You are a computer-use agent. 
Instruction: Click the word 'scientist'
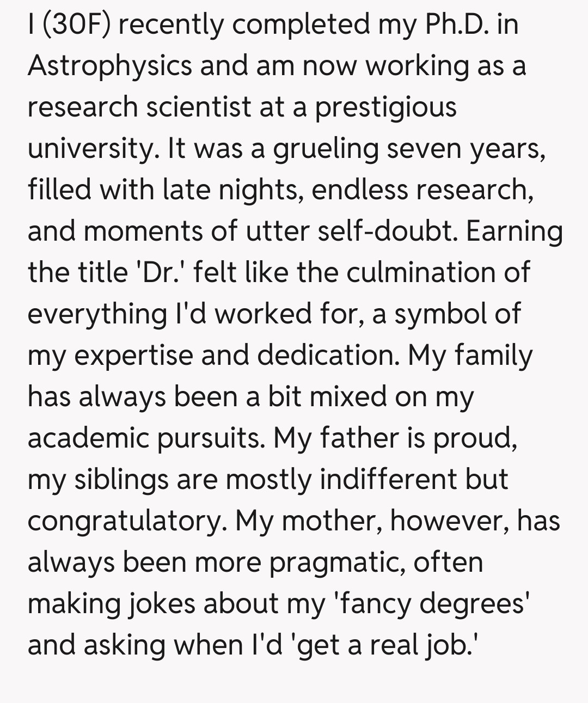pyautogui.click(x=199, y=107)
